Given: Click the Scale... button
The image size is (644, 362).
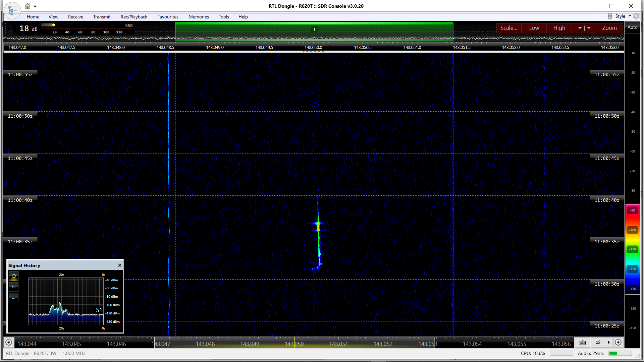Looking at the screenshot, I should coord(509,28).
